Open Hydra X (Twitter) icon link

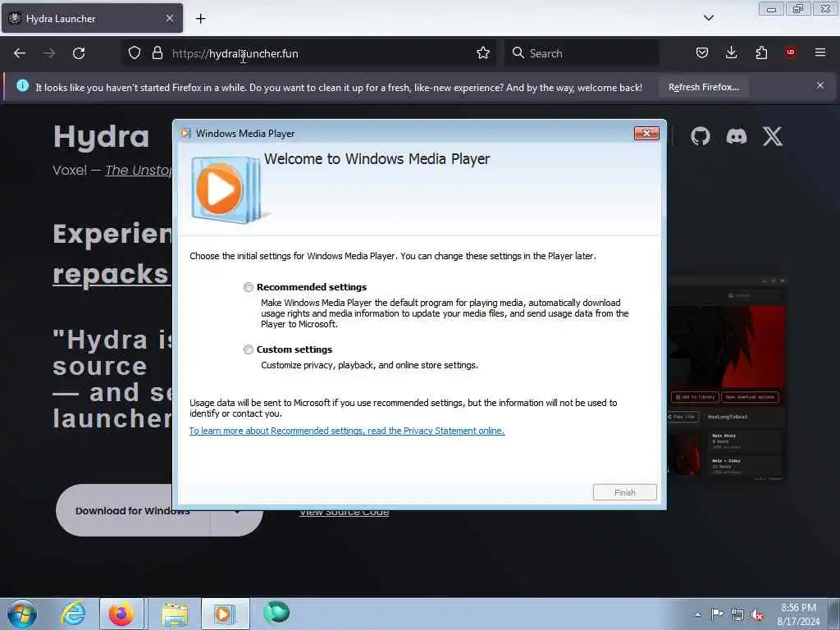pos(773,136)
